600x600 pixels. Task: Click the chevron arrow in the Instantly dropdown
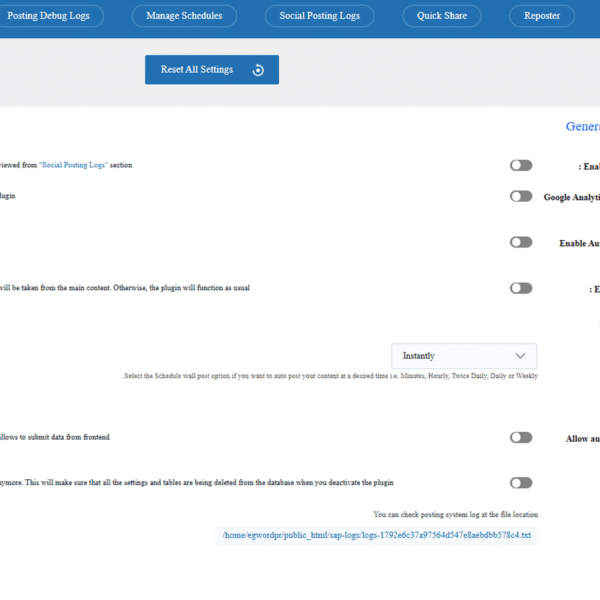pyautogui.click(x=520, y=356)
